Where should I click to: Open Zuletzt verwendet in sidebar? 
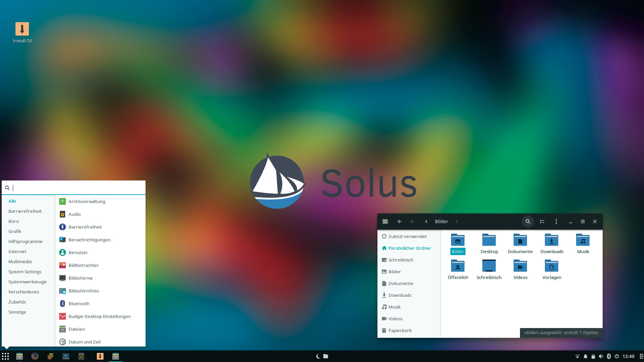tap(407, 236)
